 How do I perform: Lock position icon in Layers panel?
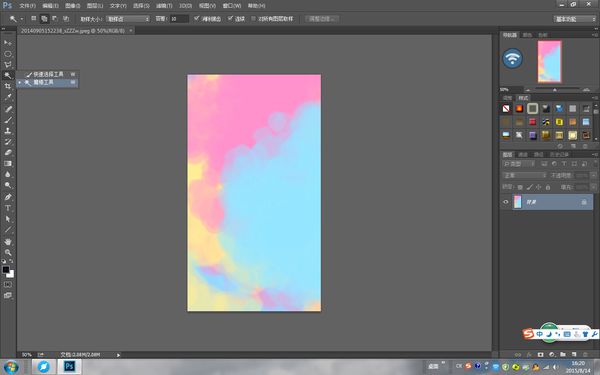point(539,187)
